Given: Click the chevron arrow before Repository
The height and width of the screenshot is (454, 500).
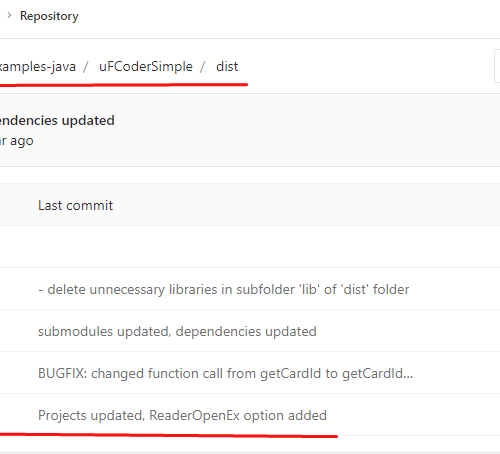Looking at the screenshot, I should [x=9, y=15].
